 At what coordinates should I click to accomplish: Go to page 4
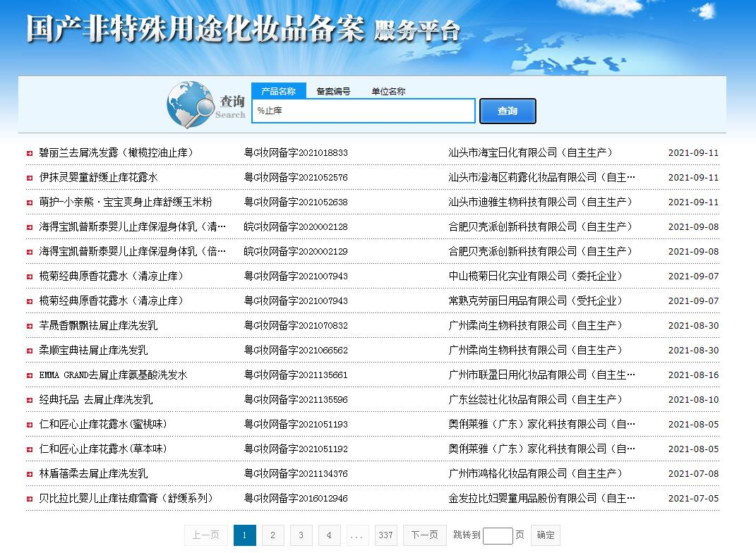point(329,535)
